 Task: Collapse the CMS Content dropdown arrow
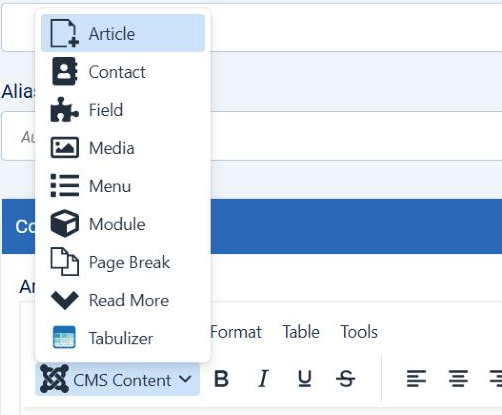(185, 379)
